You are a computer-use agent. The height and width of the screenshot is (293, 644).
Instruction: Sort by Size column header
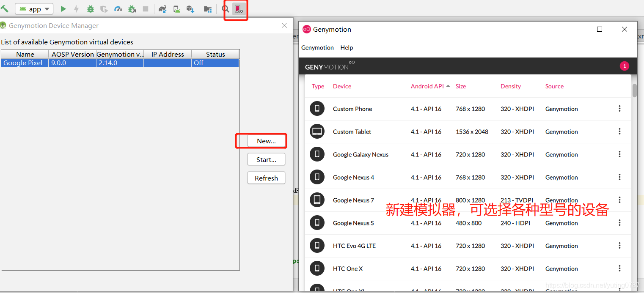point(460,86)
